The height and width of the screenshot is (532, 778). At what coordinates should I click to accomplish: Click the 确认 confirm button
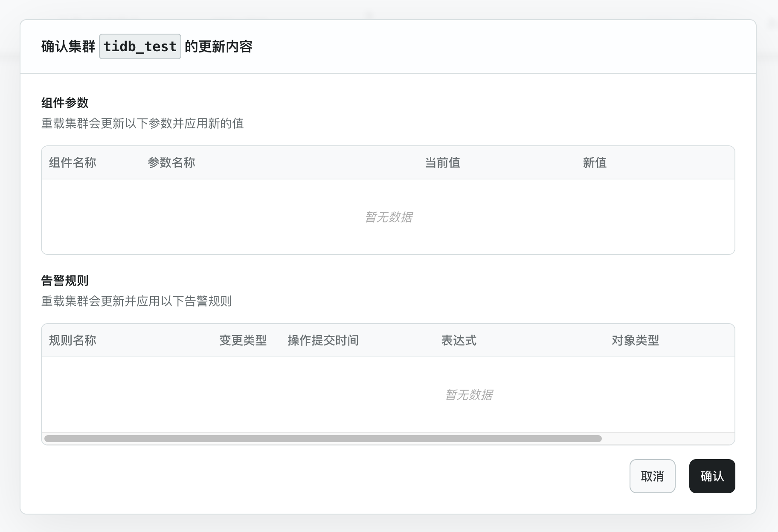[x=711, y=476]
